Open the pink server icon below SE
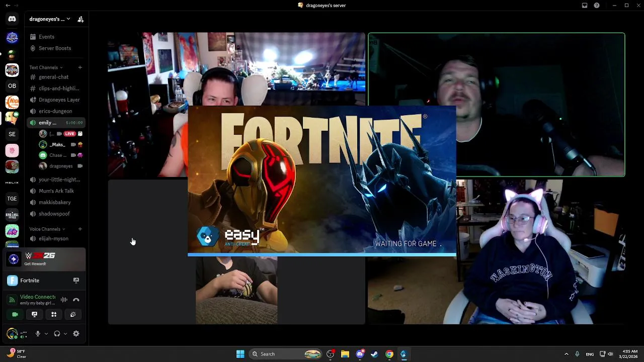Image resolution: width=644 pixels, height=362 pixels. tap(12, 150)
